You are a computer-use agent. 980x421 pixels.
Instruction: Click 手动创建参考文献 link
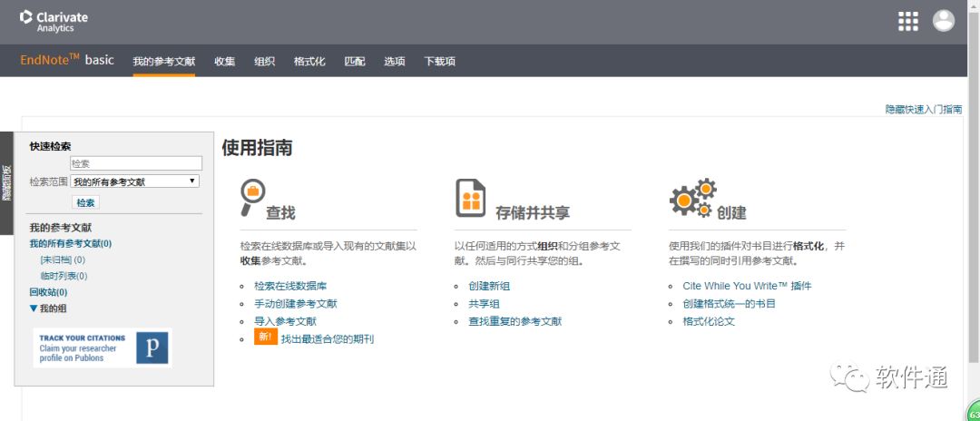pos(295,304)
